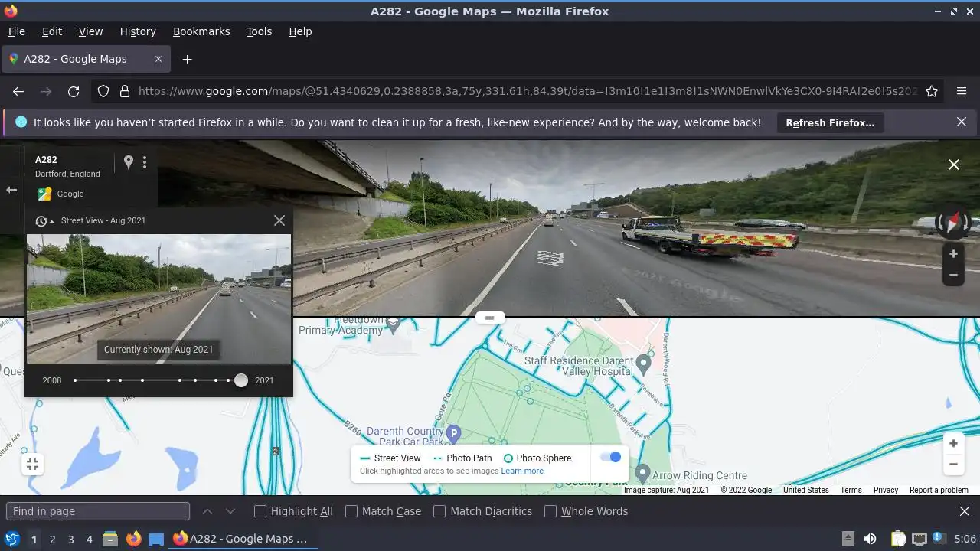Click the Fleetdown Primary Academy marker

394,325
